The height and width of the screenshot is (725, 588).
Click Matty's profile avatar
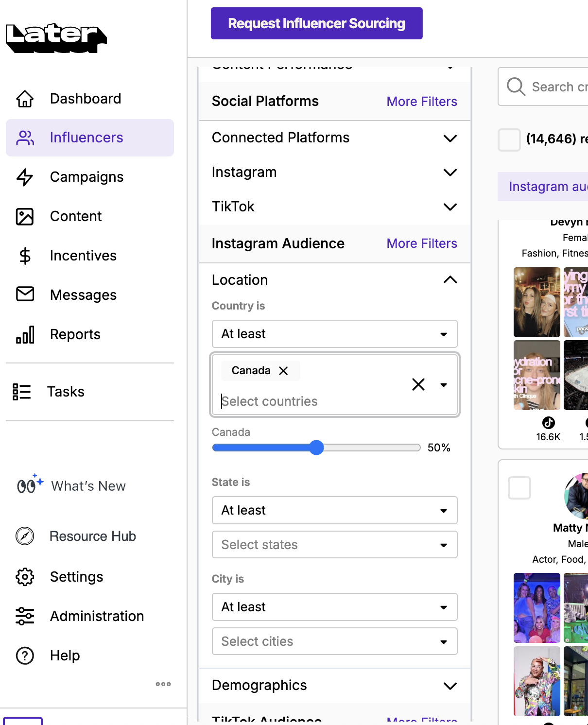[576, 496]
